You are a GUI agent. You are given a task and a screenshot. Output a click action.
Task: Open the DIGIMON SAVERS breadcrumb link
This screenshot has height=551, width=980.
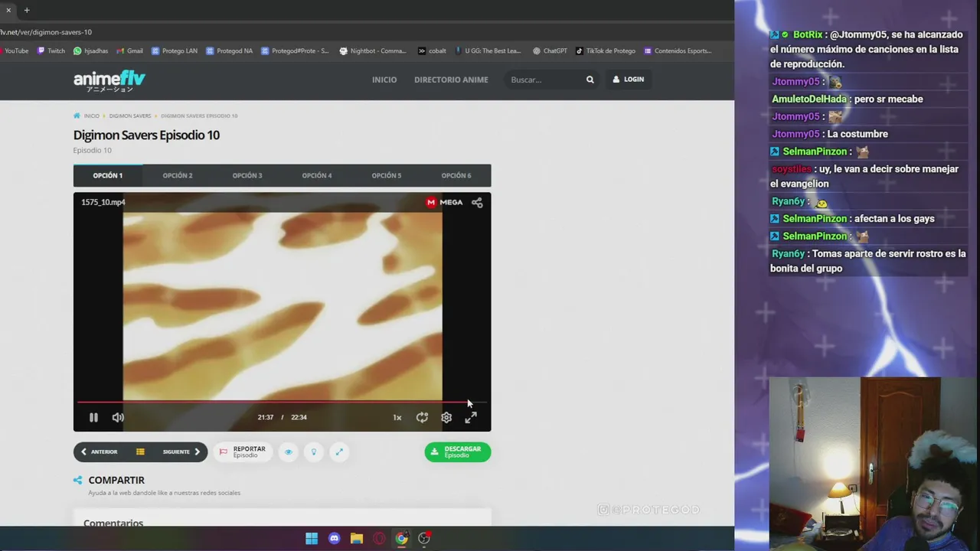(130, 116)
